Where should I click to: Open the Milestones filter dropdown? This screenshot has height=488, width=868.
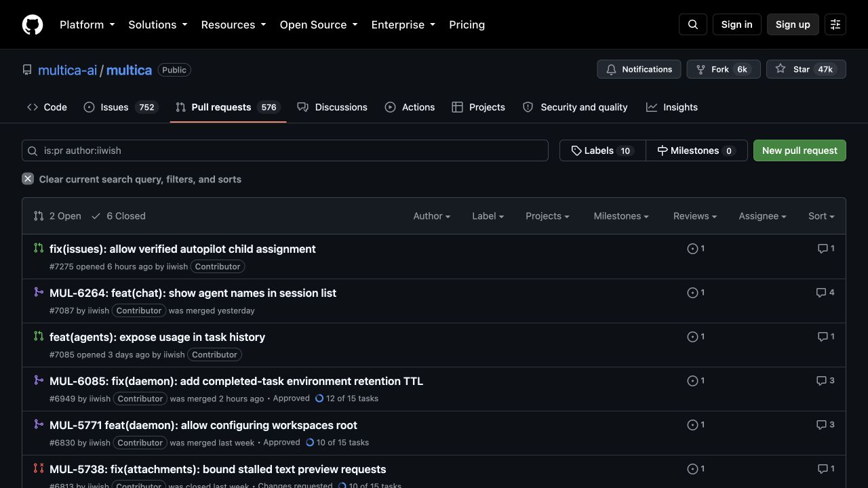tap(621, 216)
